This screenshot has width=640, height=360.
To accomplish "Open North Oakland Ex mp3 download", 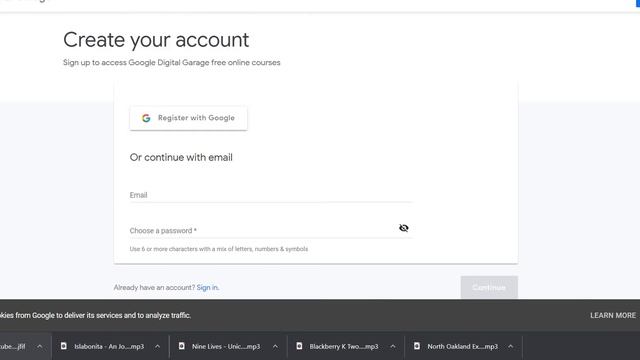I will [462, 346].
